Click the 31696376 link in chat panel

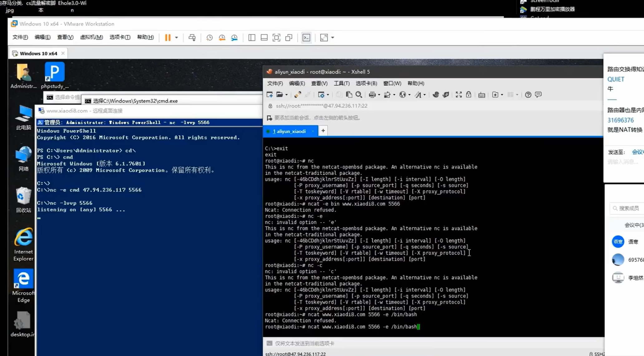620,120
